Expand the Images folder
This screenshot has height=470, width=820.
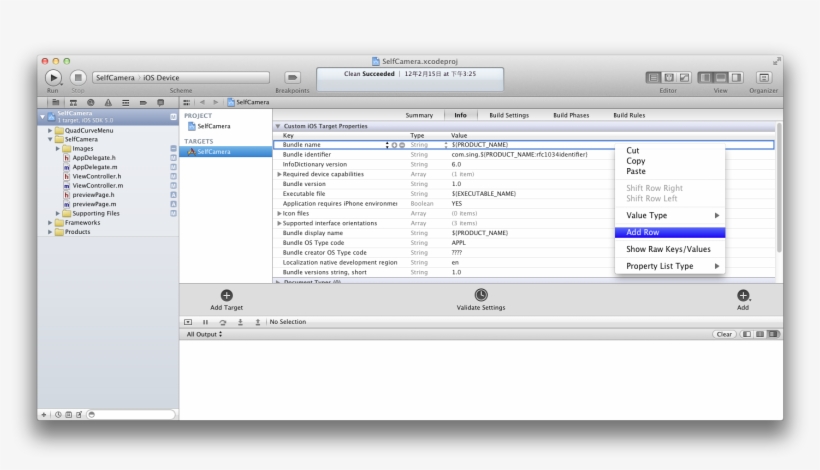[58, 149]
